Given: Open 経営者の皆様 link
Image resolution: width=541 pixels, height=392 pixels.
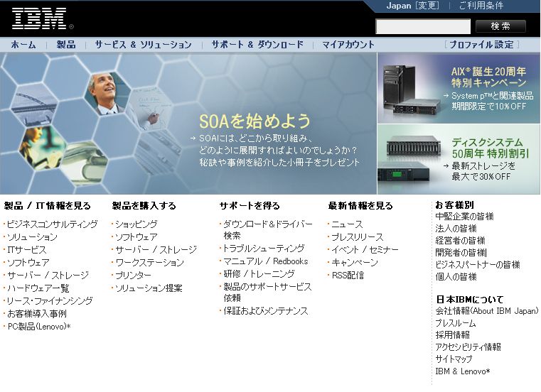Looking at the screenshot, I should 460,241.
